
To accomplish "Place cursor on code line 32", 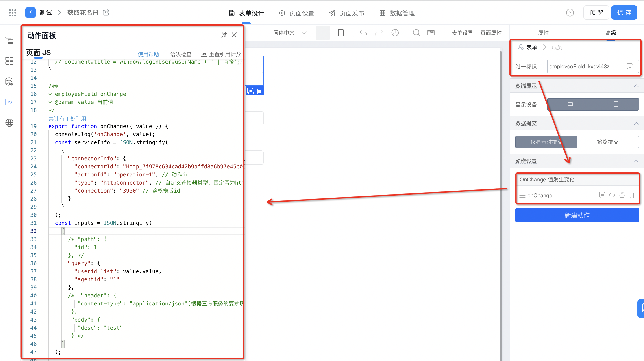I will [146, 231].
